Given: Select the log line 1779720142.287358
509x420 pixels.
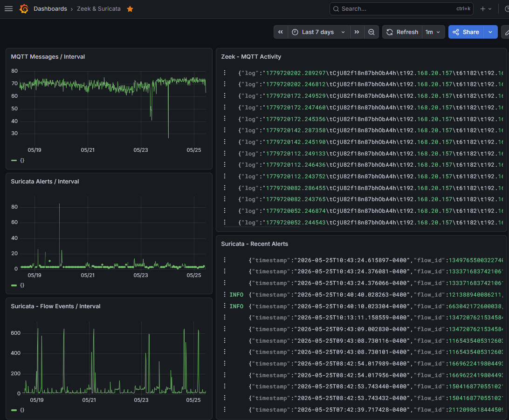Looking at the screenshot, I should click(x=371, y=130).
